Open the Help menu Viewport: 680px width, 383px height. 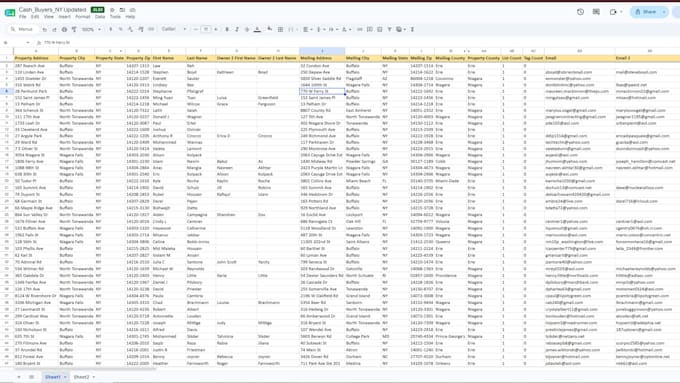coord(130,16)
